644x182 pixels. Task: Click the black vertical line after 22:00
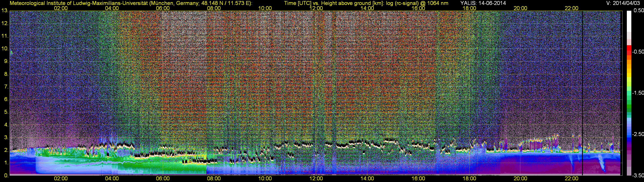pyautogui.click(x=582, y=95)
